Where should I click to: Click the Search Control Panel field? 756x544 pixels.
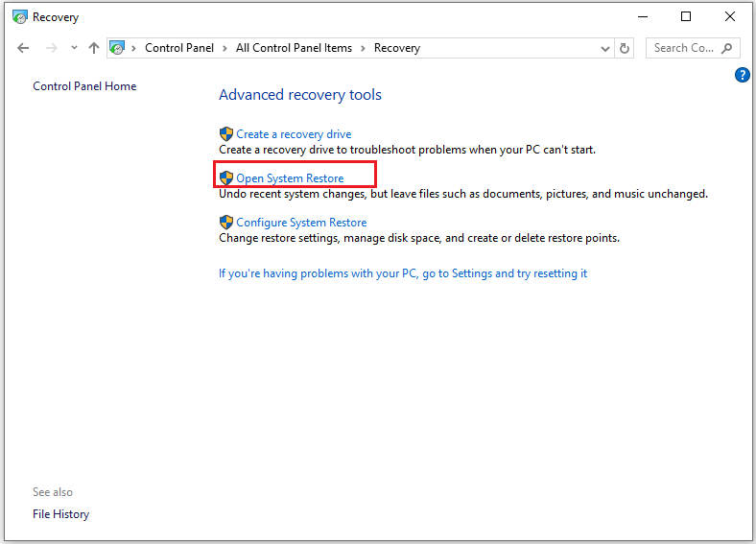point(683,48)
